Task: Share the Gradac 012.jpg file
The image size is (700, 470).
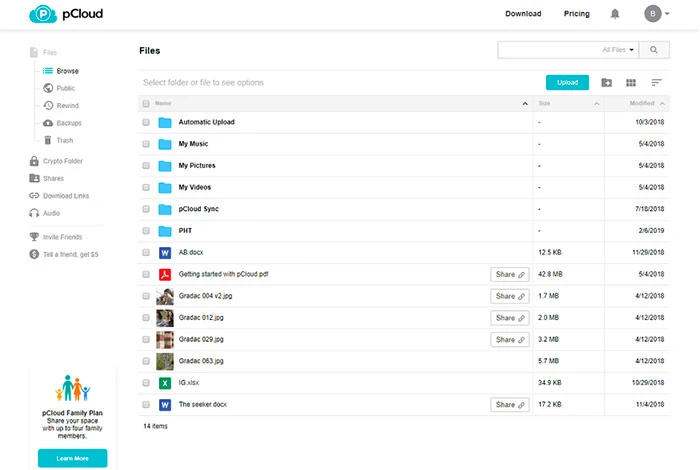Action: (x=509, y=318)
